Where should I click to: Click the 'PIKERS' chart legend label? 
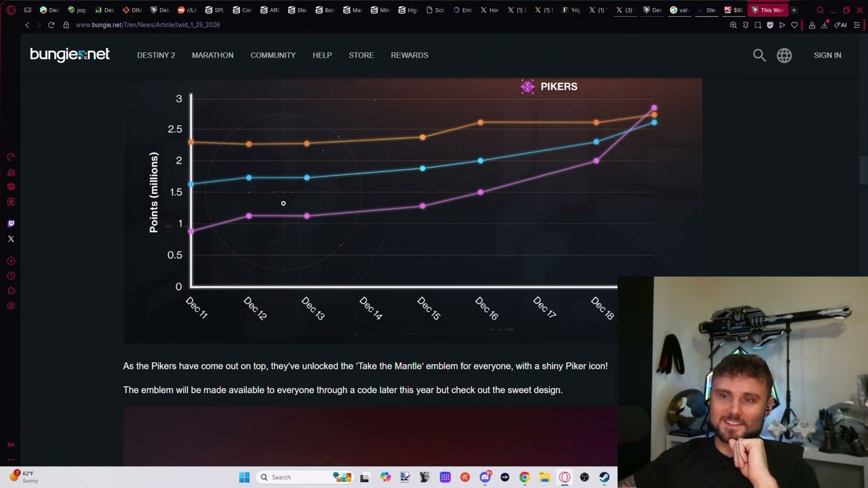pos(559,87)
